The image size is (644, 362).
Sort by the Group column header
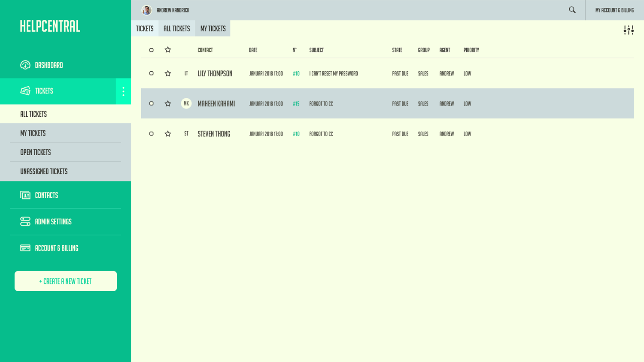click(424, 50)
